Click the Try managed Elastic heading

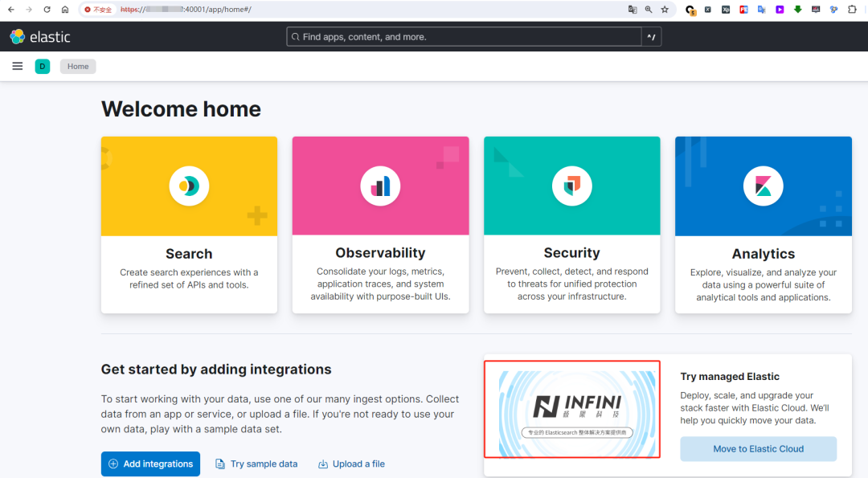(730, 376)
